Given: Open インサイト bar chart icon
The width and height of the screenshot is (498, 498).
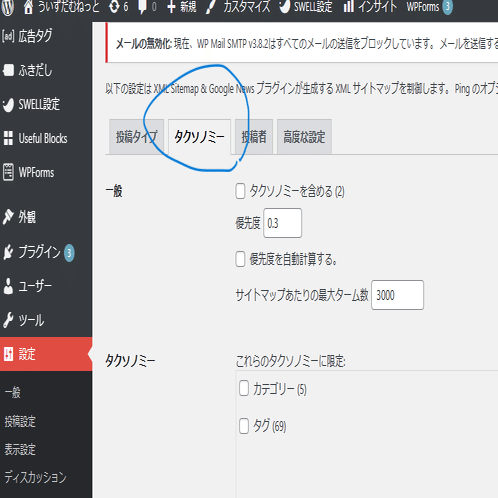Looking at the screenshot, I should click(x=349, y=6).
